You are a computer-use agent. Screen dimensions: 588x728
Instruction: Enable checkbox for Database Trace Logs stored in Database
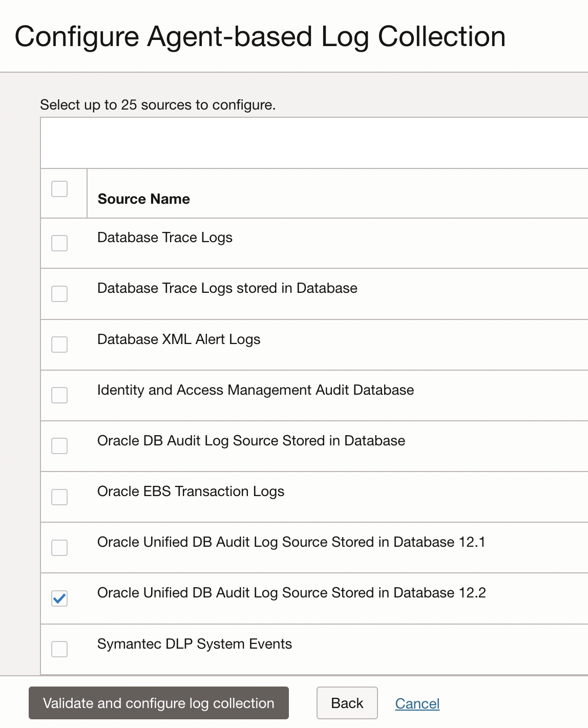click(59, 294)
